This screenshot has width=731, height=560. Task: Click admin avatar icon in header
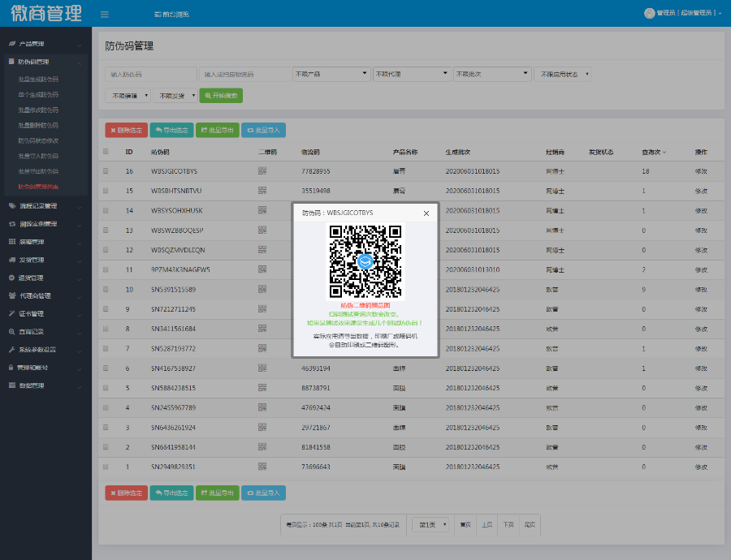[x=650, y=13]
